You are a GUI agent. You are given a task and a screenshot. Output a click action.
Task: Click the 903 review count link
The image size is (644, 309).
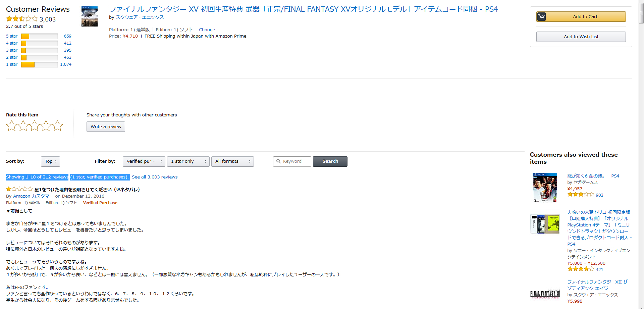[599, 195]
